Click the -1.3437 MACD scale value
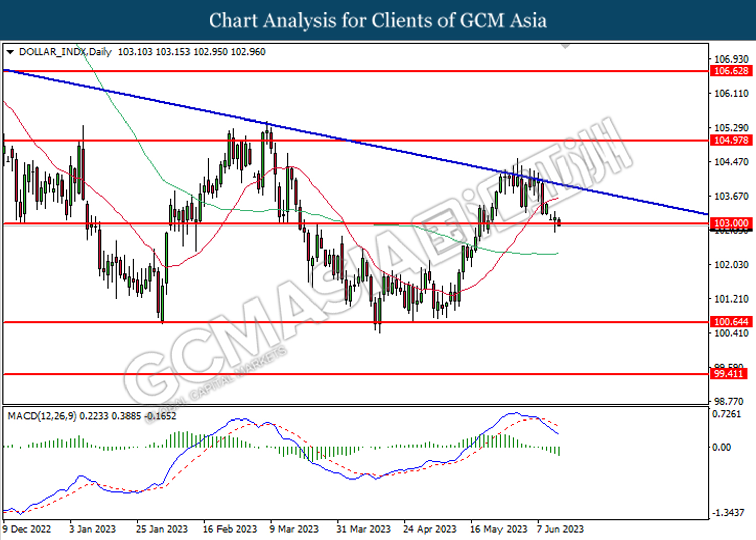 (x=728, y=513)
